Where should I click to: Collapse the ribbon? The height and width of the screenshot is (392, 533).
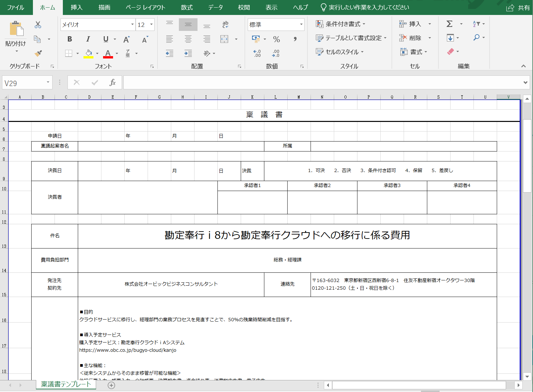[x=523, y=66]
